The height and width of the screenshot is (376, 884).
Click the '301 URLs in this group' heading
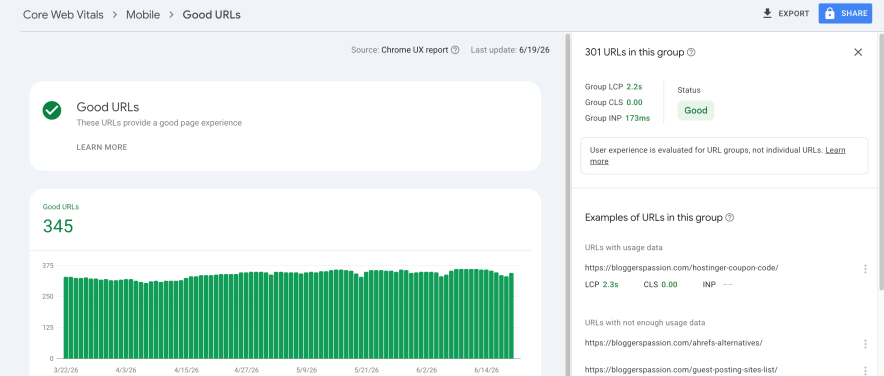pyautogui.click(x=635, y=52)
